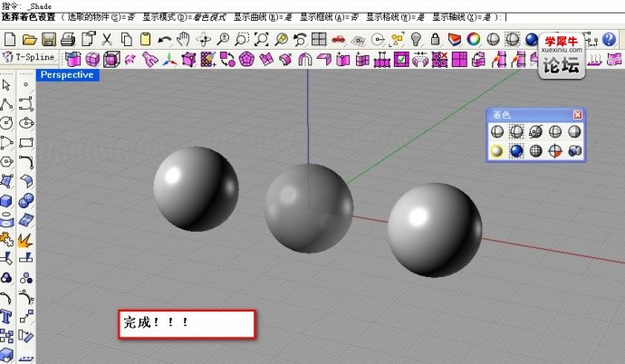Save the model with the floppy icon
Image resolution: width=625 pixels, height=364 pixels.
(x=49, y=40)
